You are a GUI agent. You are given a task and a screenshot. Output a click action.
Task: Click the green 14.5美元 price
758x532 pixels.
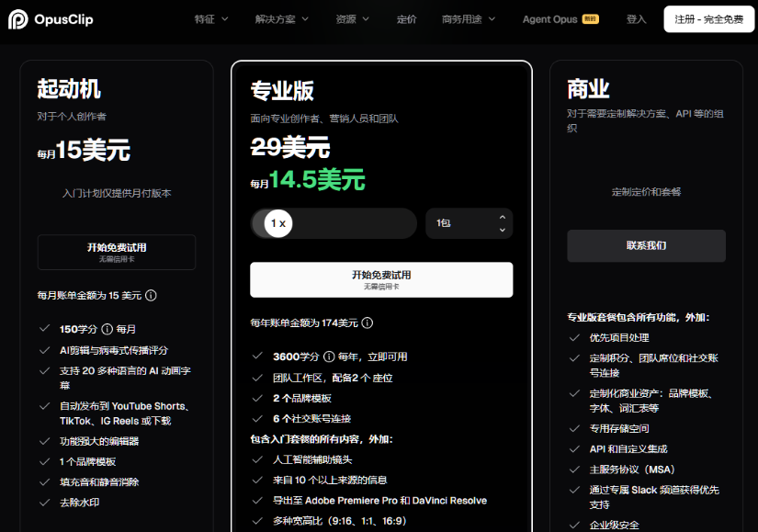point(317,180)
